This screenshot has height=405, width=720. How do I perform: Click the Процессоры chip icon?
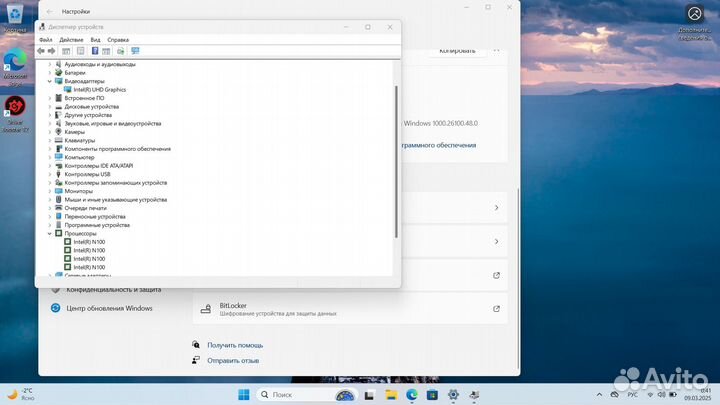coord(59,234)
